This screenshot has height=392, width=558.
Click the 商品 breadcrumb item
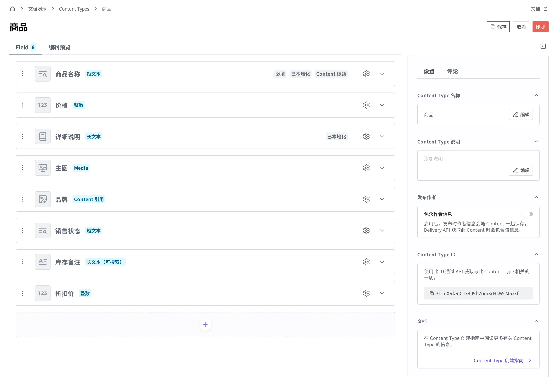point(106,9)
